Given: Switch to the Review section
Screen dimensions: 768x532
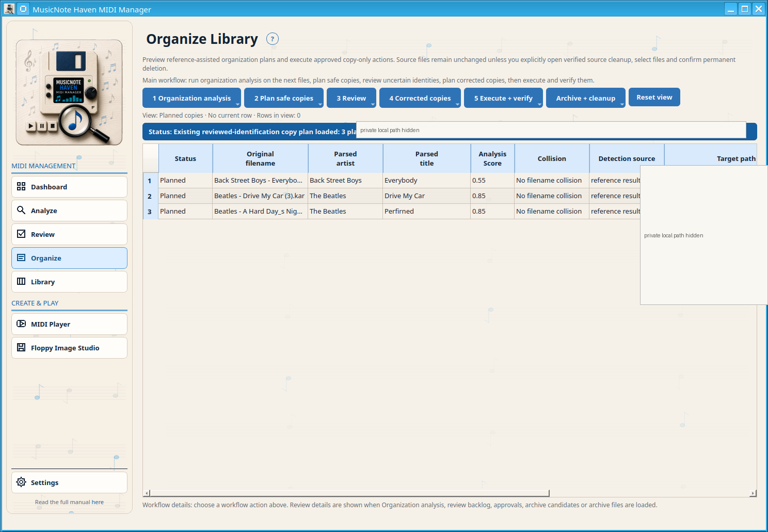Looking at the screenshot, I should tap(69, 234).
